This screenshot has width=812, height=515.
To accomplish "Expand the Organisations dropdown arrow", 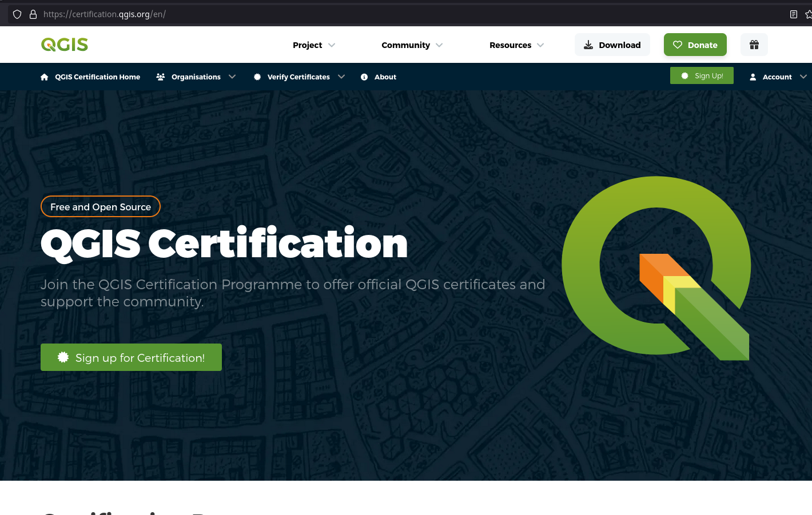I will [x=232, y=77].
